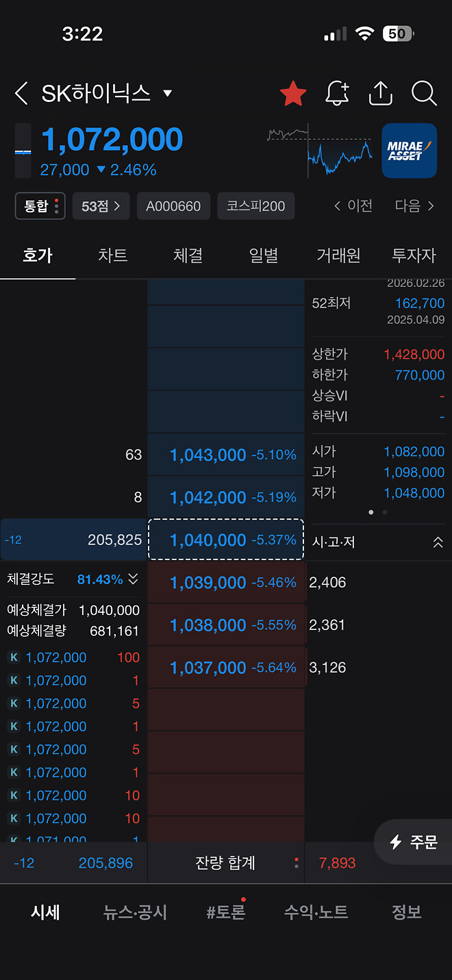This screenshot has height=980, width=452.
Task: Toggle the red favorite star
Action: pyautogui.click(x=293, y=94)
